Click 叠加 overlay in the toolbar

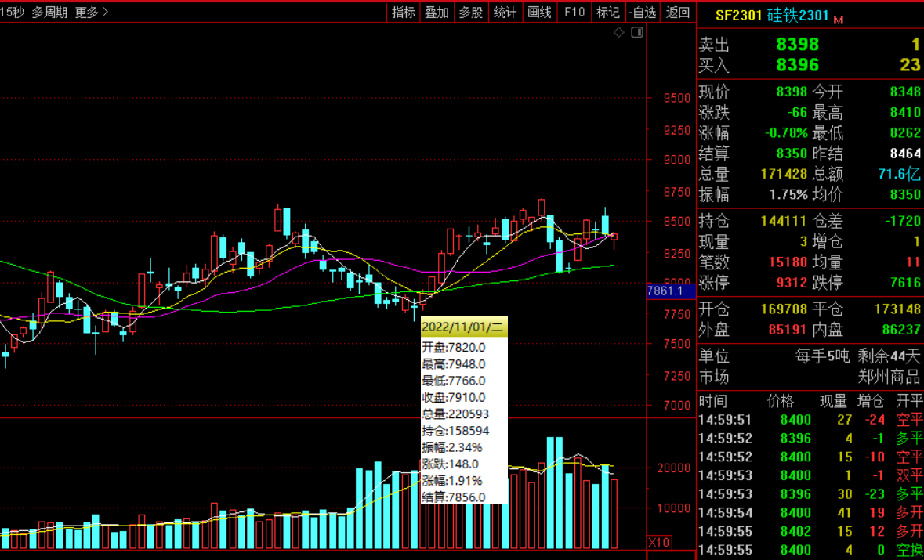(x=437, y=12)
